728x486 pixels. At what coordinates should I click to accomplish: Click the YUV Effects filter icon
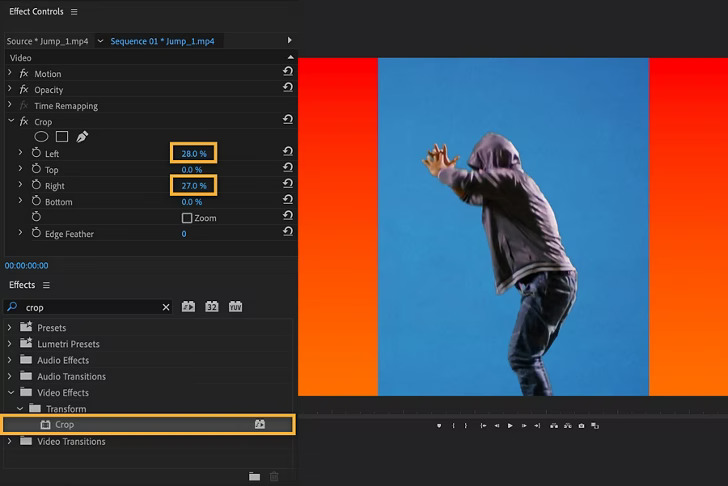tap(236, 307)
